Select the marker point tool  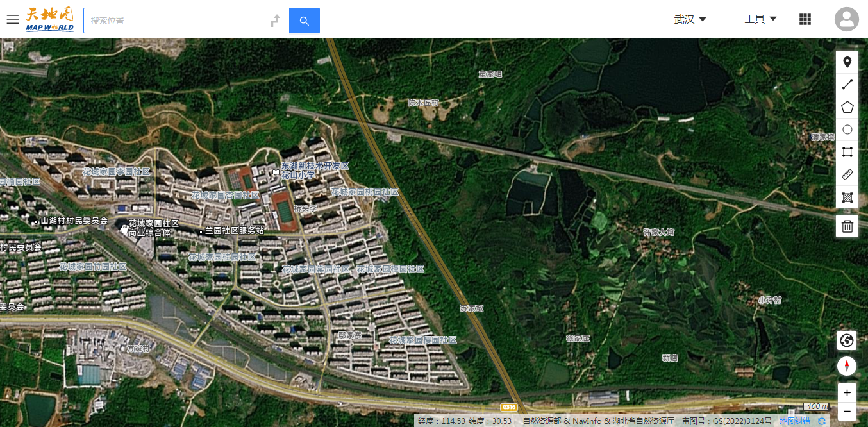point(847,62)
